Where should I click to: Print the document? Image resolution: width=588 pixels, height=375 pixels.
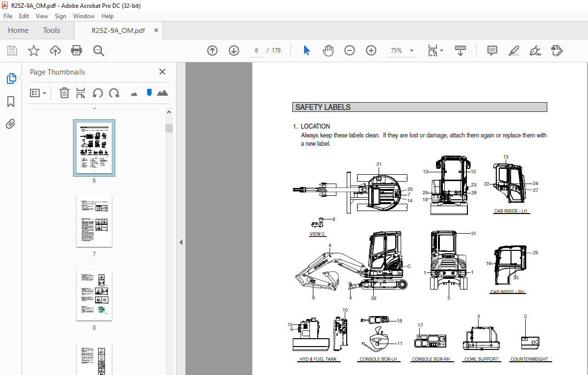[77, 51]
